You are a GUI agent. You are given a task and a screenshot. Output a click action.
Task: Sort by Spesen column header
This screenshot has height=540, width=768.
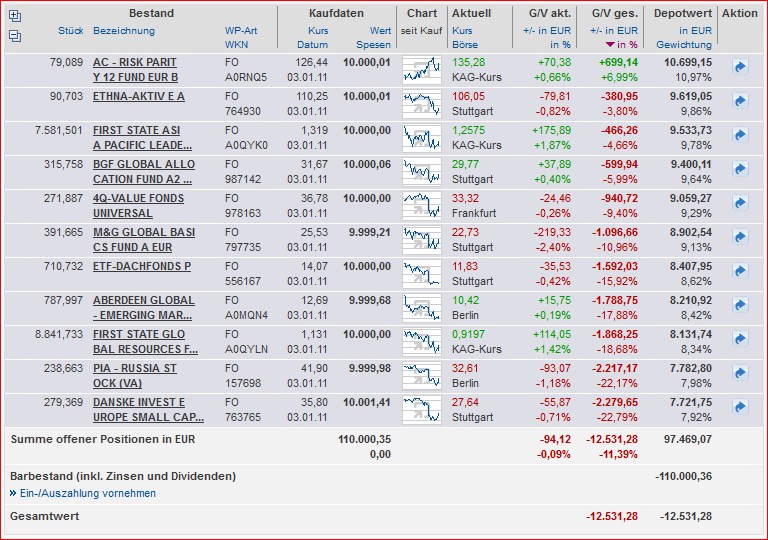(374, 45)
